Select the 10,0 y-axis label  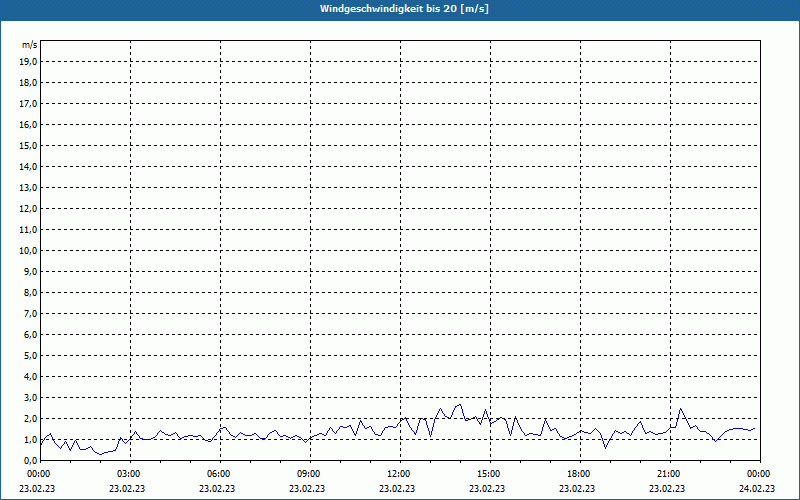tap(29, 250)
